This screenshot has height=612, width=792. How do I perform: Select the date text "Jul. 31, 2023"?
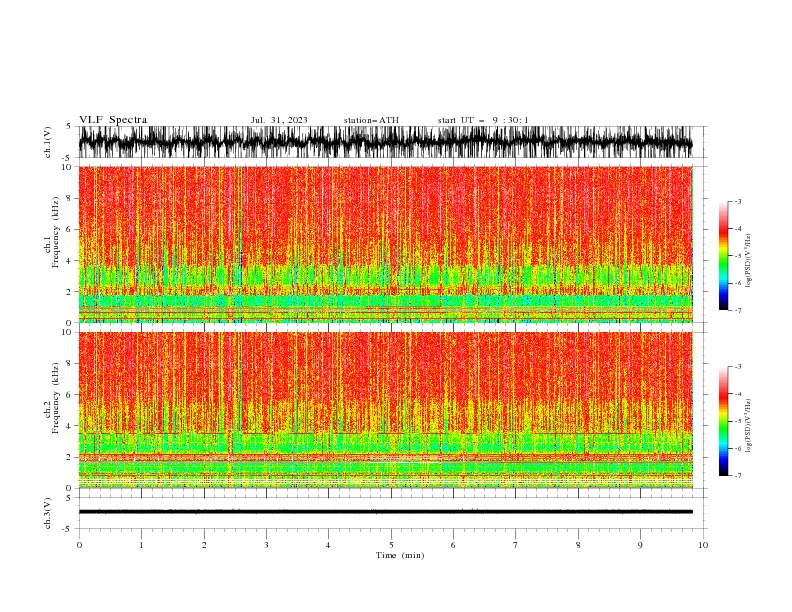(x=279, y=120)
